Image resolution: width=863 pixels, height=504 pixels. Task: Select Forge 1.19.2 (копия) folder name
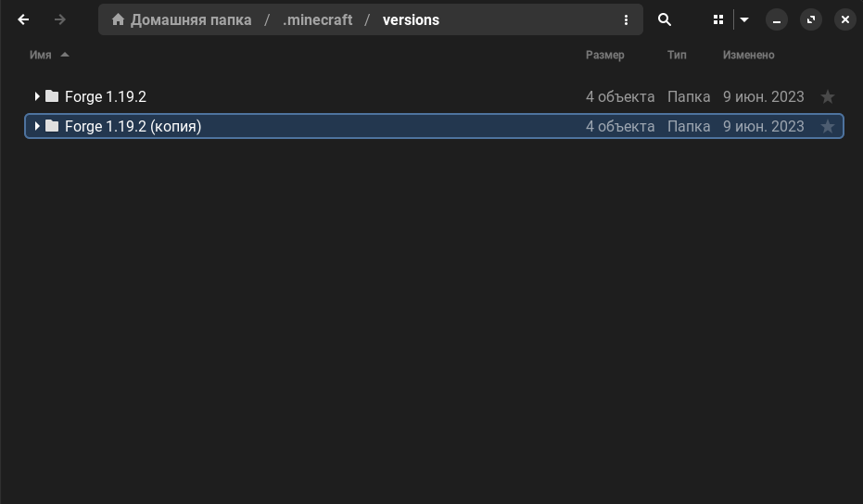click(133, 127)
